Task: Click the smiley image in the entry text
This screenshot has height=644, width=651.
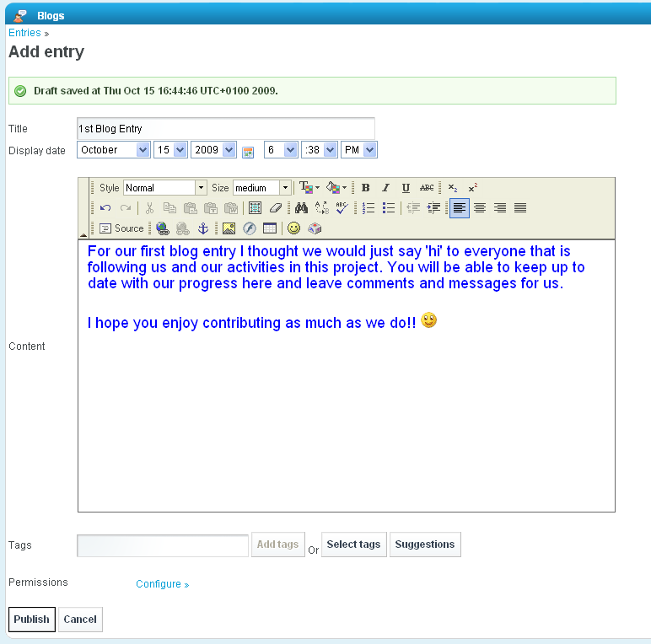Action: click(x=428, y=320)
